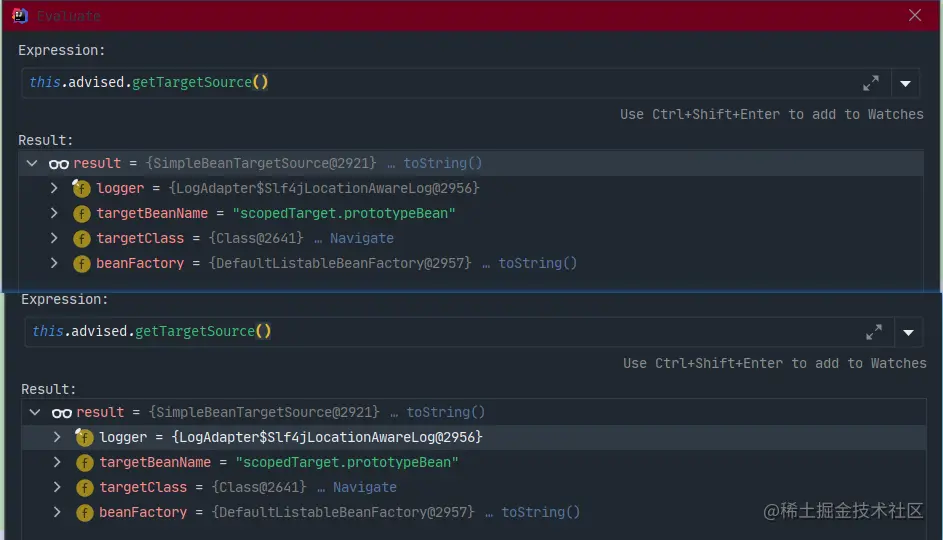Click the field icon of upper beanFactory

point(81,263)
